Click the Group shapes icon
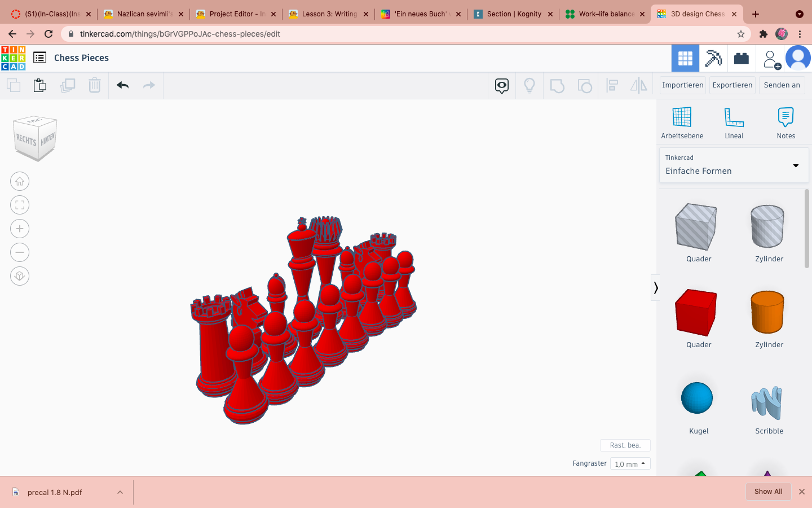The width and height of the screenshot is (812, 508). click(x=557, y=86)
